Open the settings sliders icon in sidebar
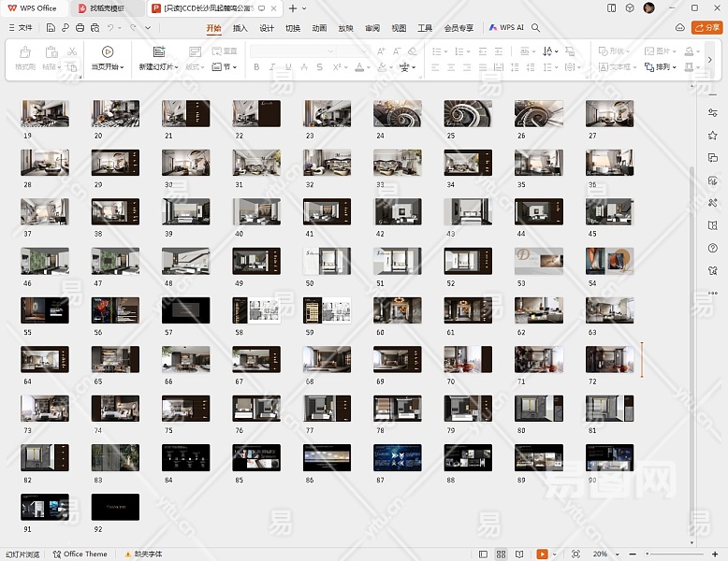 pos(713,113)
